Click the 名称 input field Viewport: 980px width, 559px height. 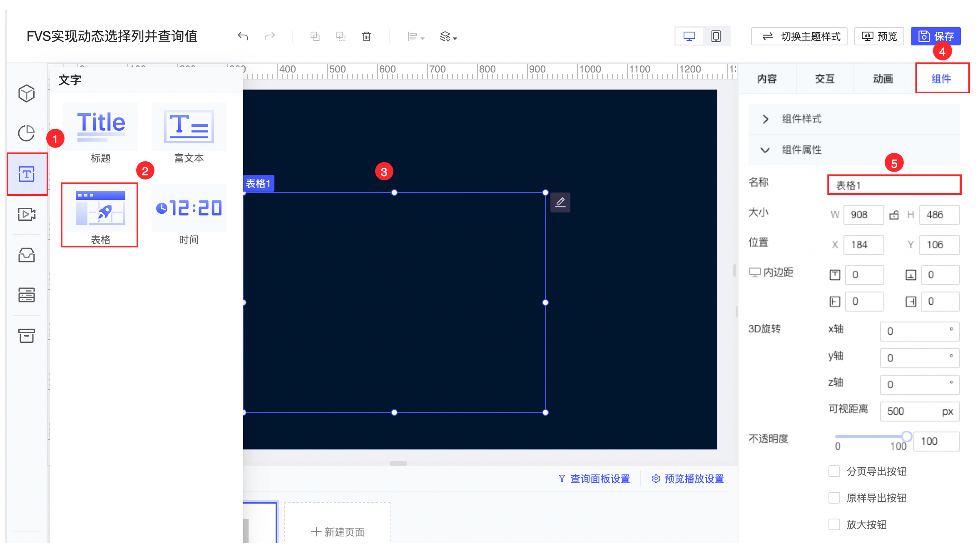pos(894,185)
